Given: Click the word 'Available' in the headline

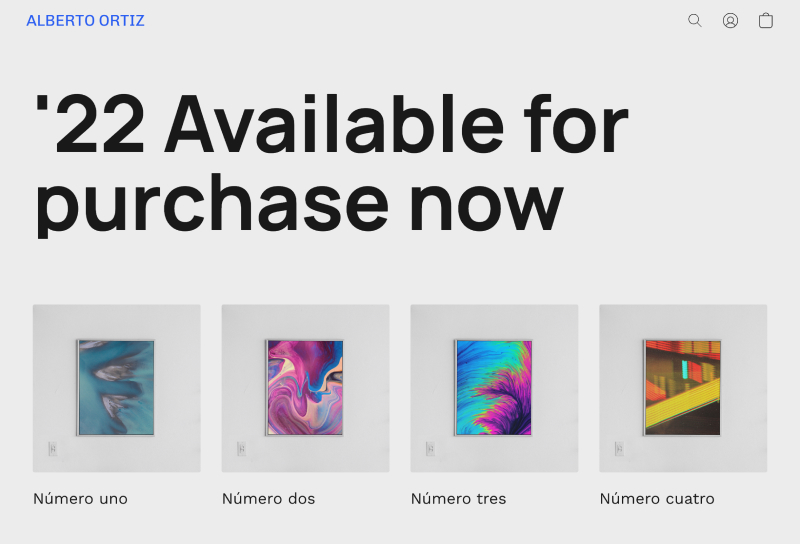Looking at the screenshot, I should click(333, 125).
